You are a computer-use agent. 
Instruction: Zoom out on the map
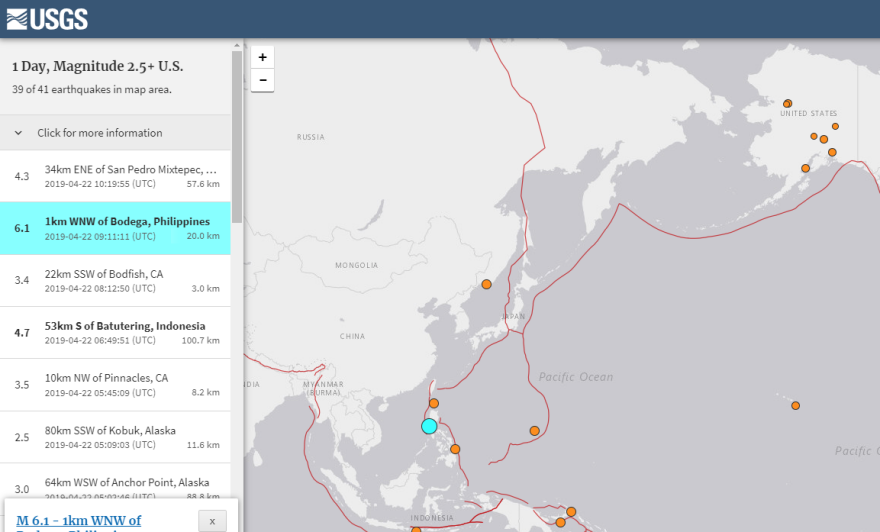(x=262, y=81)
